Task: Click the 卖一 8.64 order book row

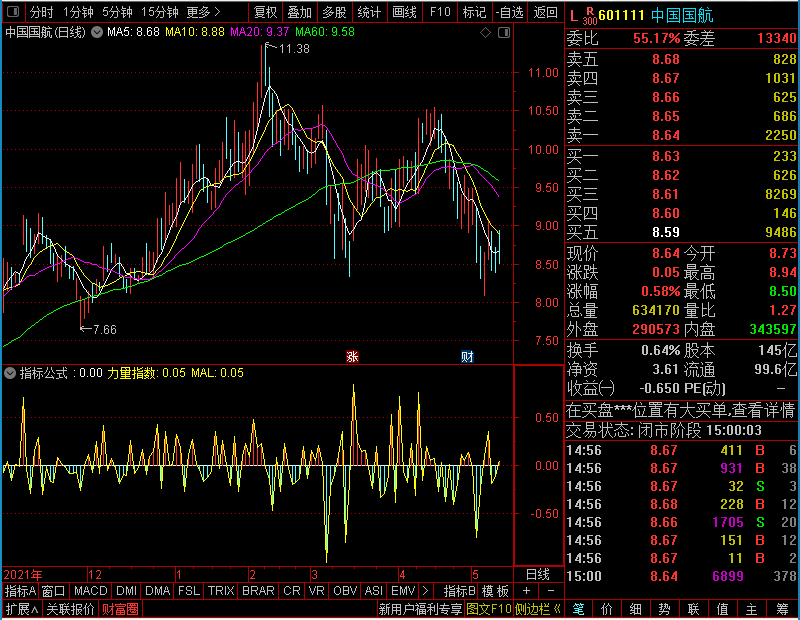Action: (681, 135)
